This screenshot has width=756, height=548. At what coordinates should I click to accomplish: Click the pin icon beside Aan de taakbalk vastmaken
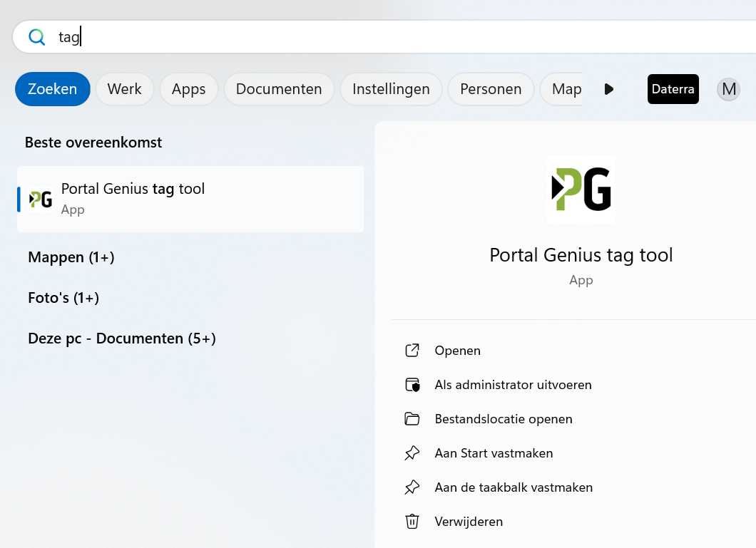coord(412,487)
